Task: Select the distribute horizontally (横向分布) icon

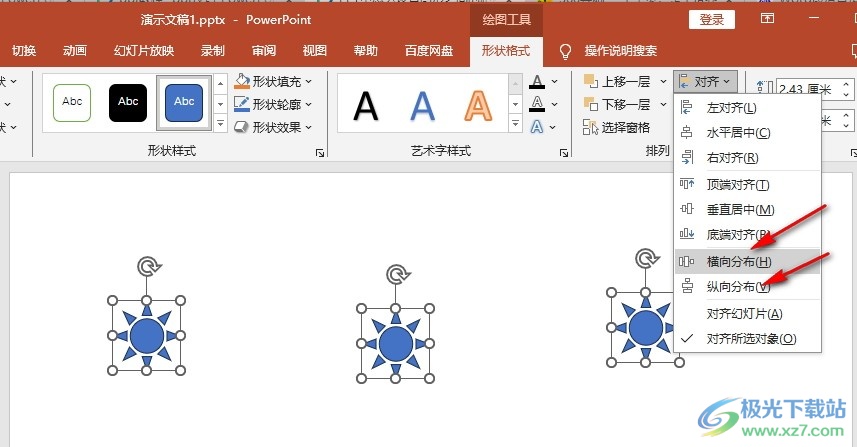Action: pyautogui.click(x=686, y=262)
